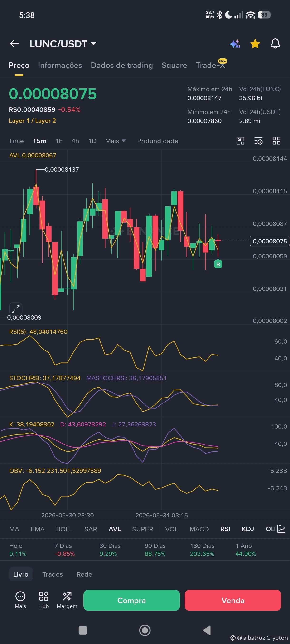The width and height of the screenshot is (290, 644).
Task: Select the 4h chart interval
Action: point(75,141)
